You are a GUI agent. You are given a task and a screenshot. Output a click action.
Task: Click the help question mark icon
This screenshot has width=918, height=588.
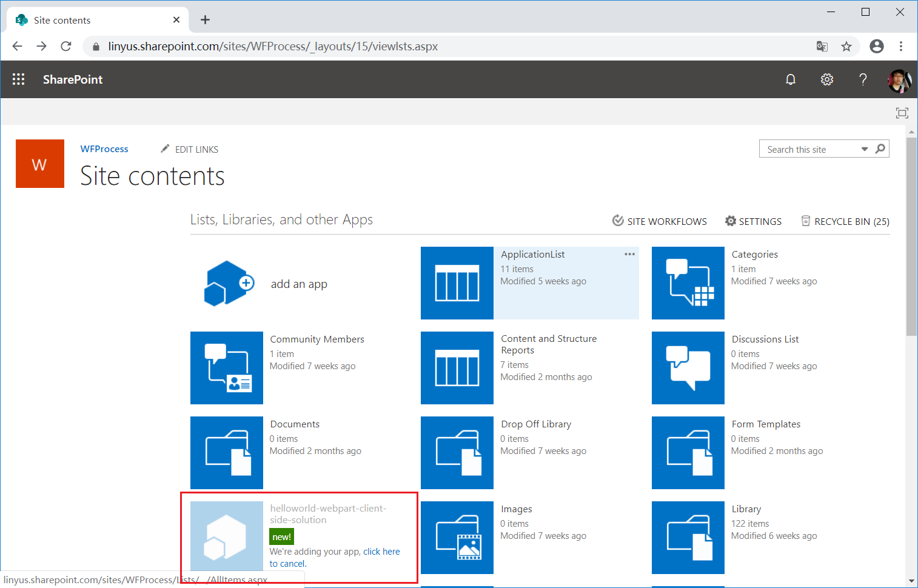click(x=863, y=79)
